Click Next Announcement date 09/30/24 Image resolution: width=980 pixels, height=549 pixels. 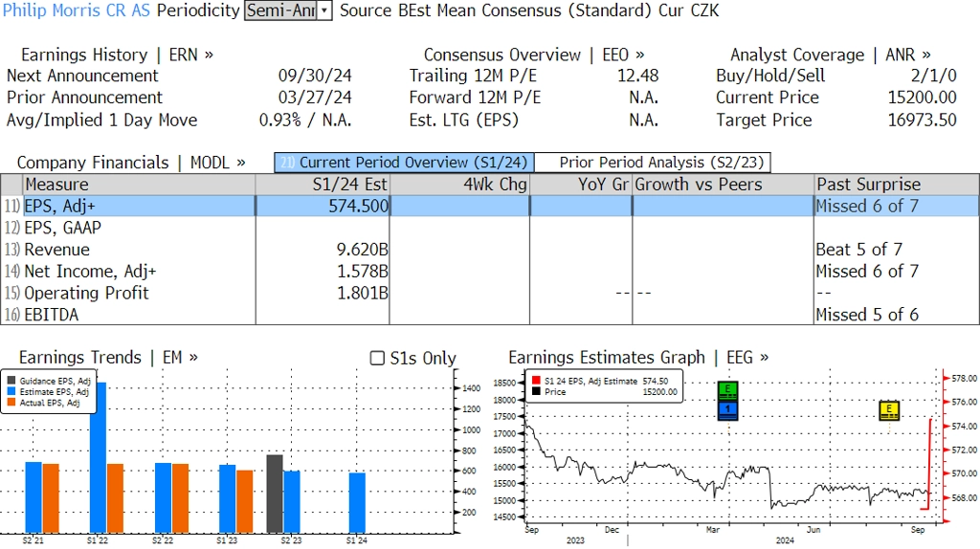(x=315, y=76)
